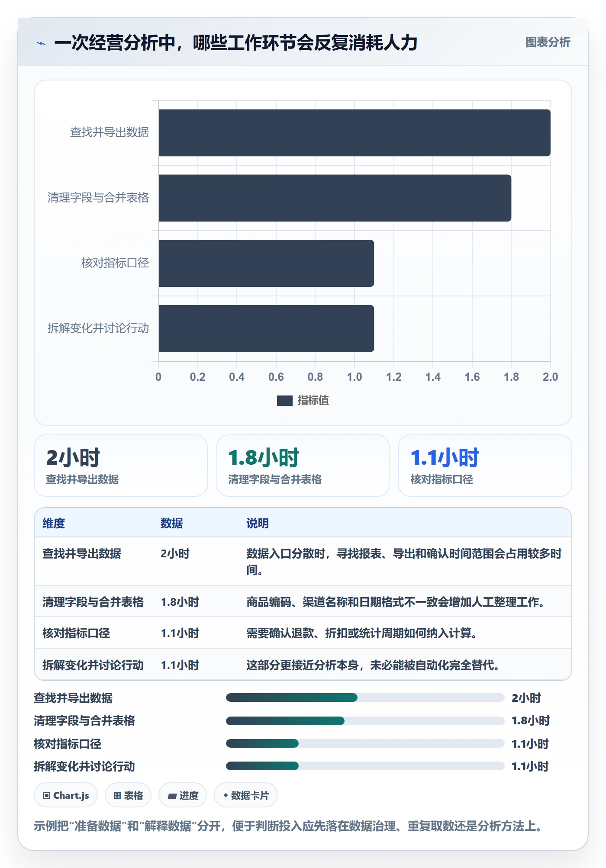This screenshot has height=868, width=606.
Task: Select table cell 核对指标口径
Action: coord(76,633)
